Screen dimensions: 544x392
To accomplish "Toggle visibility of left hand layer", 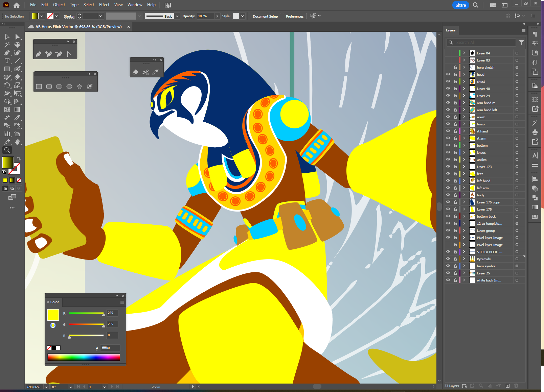I will (448, 181).
